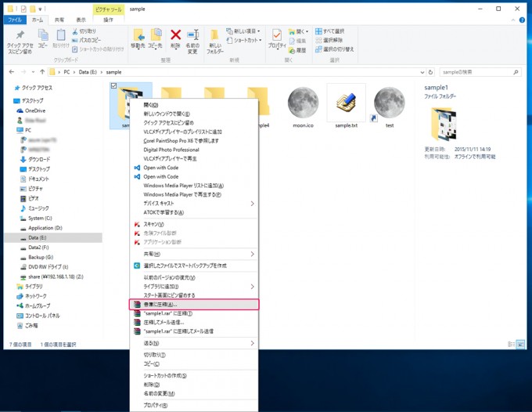Choose スキャン(V) Kaspersky entry in the context menu
The height and width of the screenshot is (412, 532).
(x=194, y=224)
